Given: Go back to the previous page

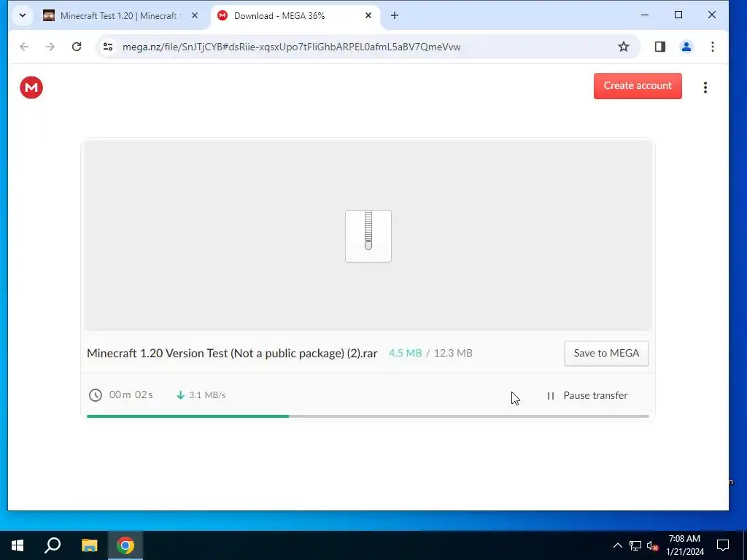Looking at the screenshot, I should (x=24, y=47).
